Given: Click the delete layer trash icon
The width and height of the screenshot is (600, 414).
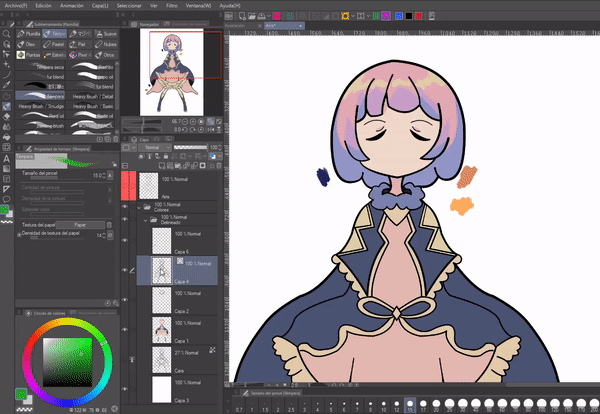Looking at the screenshot, I should pyautogui.click(x=219, y=166).
